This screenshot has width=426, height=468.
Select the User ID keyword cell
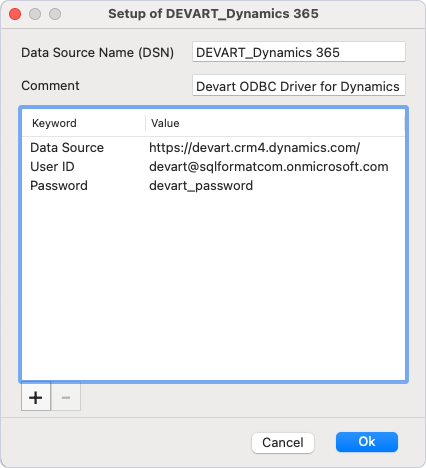click(52, 166)
